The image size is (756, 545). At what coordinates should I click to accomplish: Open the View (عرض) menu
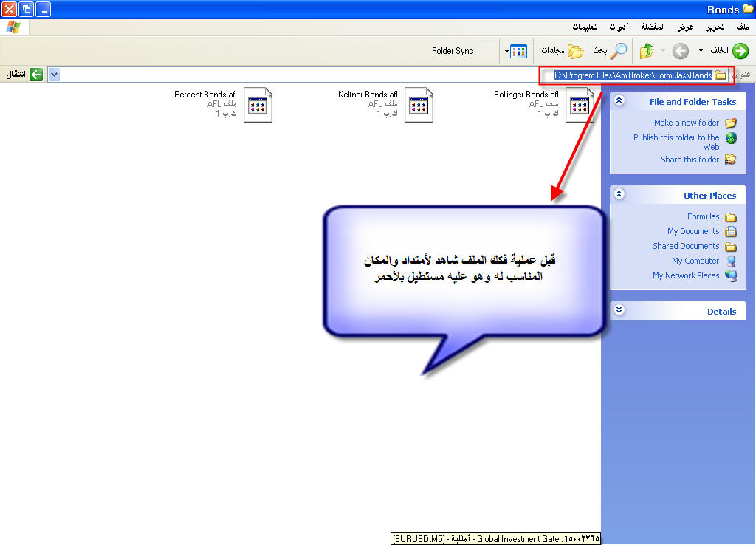pyautogui.click(x=685, y=27)
